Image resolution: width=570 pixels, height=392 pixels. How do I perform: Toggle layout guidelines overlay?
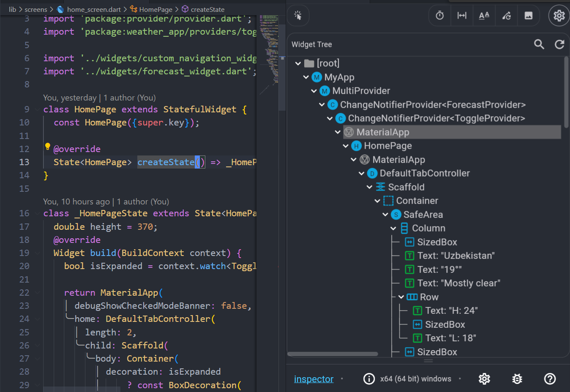[462, 15]
